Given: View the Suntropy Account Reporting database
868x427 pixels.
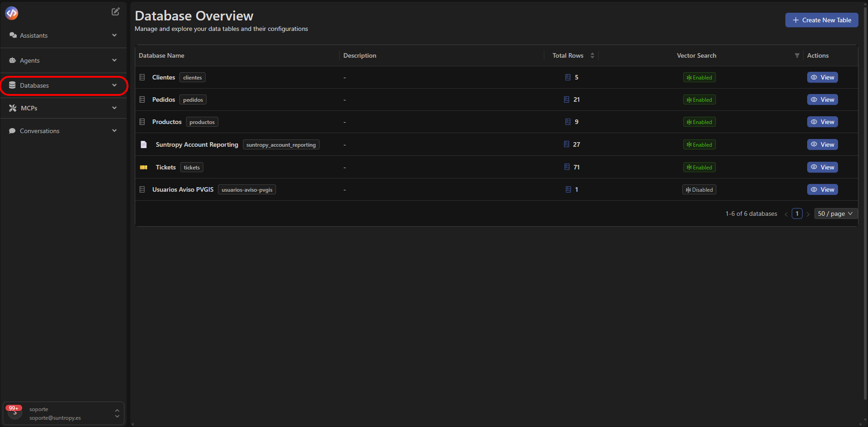Looking at the screenshot, I should [822, 144].
